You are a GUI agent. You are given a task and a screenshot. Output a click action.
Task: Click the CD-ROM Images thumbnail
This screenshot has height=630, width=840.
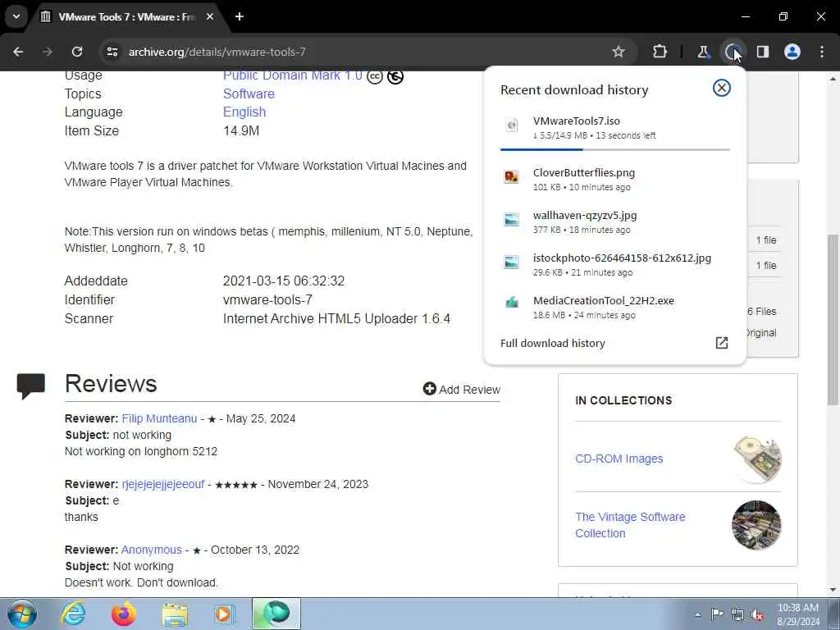756,459
